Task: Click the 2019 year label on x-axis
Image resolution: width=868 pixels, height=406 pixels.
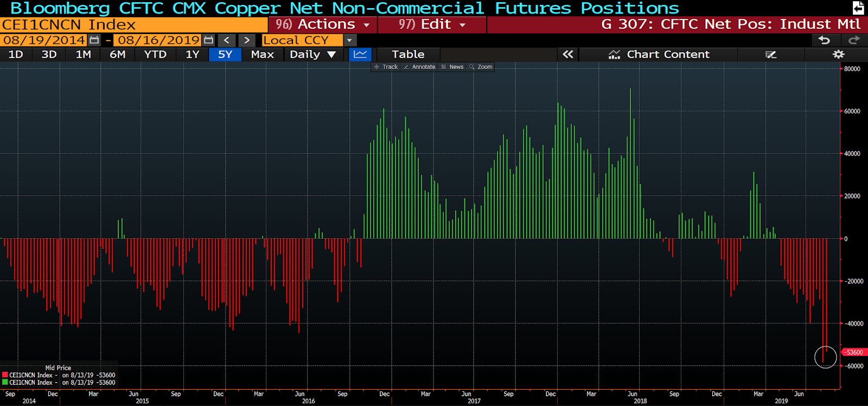Action: (781, 401)
